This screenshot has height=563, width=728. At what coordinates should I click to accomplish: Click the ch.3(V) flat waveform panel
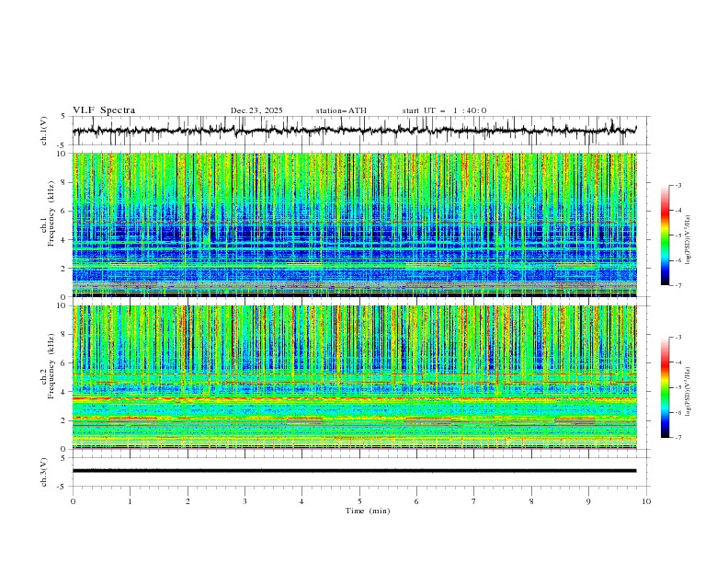(x=358, y=470)
